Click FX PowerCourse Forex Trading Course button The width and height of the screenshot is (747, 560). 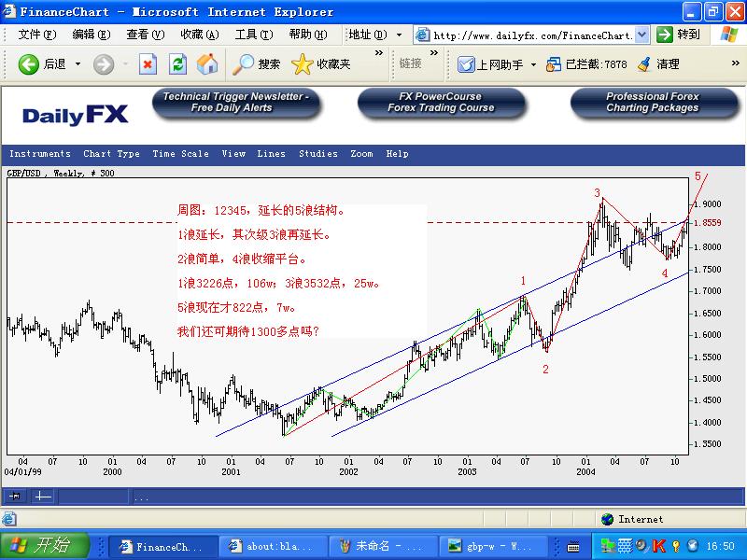[441, 103]
